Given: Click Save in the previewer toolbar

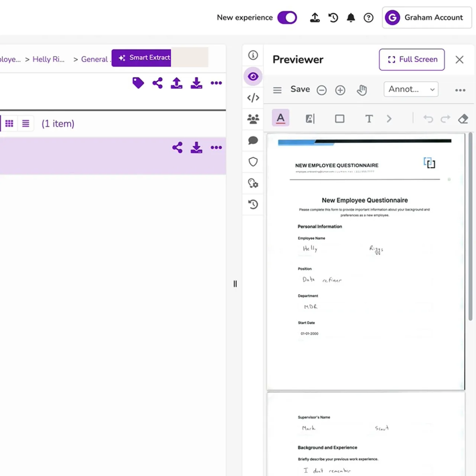Looking at the screenshot, I should tap(300, 89).
